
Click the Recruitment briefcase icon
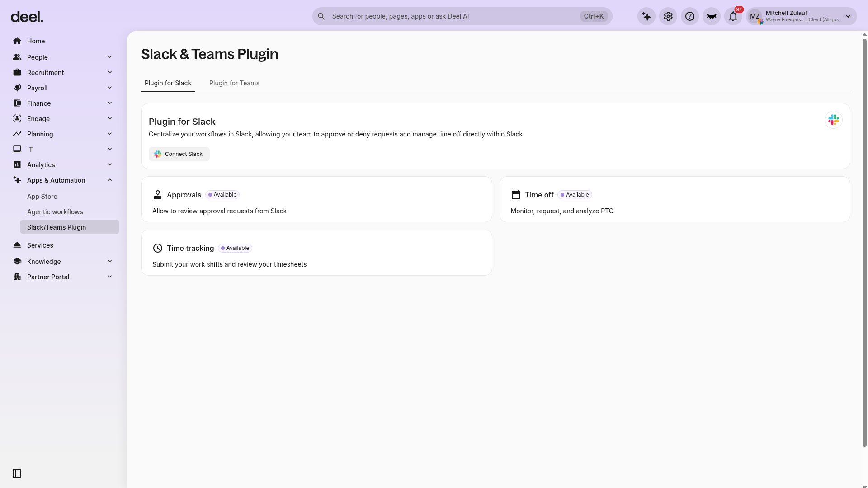17,73
